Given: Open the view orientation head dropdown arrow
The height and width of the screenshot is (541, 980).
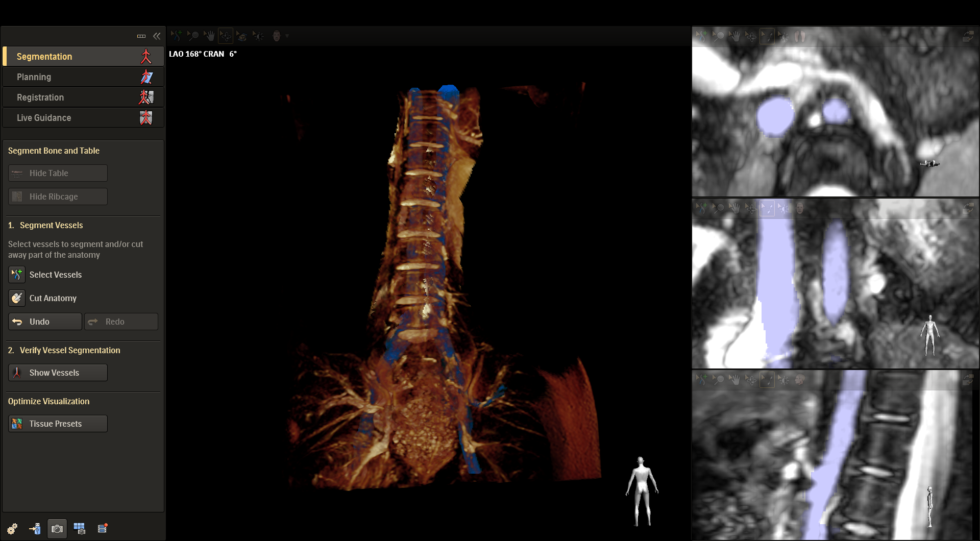Looking at the screenshot, I should click(x=287, y=36).
